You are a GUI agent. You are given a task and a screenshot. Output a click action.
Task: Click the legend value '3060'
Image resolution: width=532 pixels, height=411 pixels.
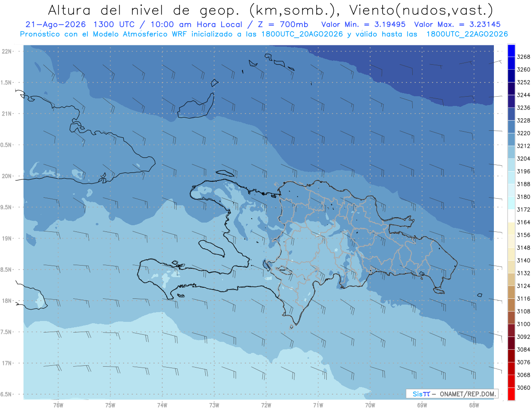coord(524,388)
